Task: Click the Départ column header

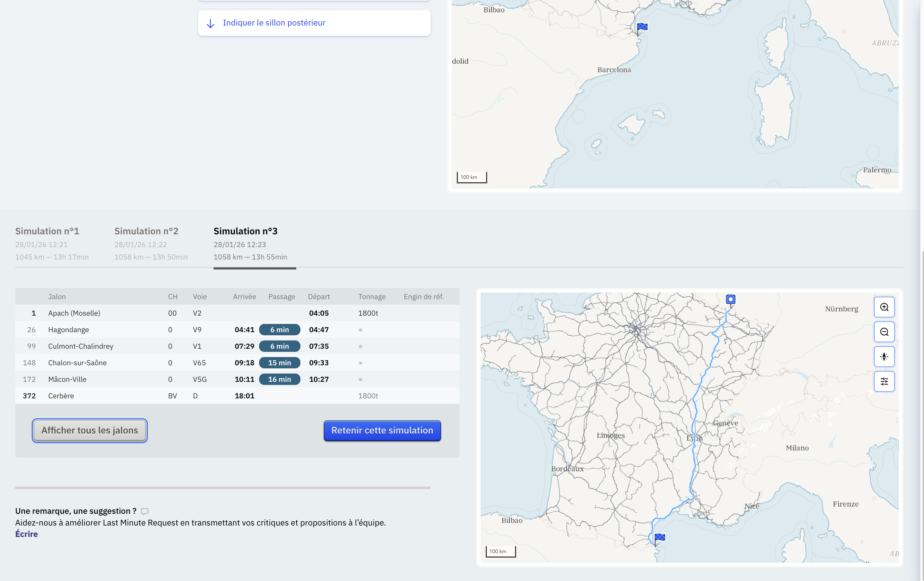Action: (x=319, y=297)
